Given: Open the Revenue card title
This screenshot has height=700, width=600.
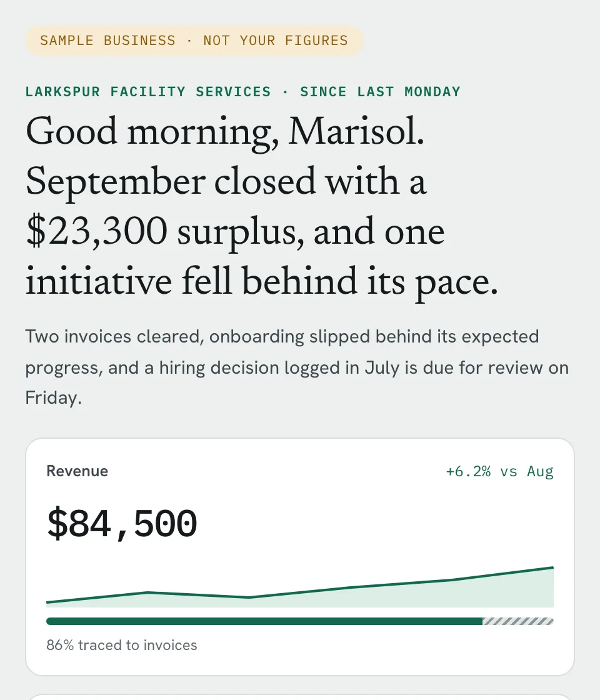Looking at the screenshot, I should pyautogui.click(x=77, y=471).
